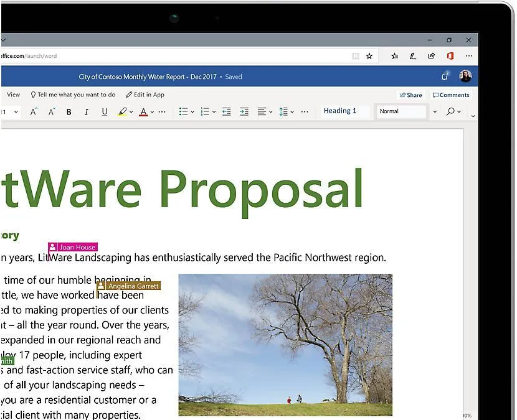Screen dimensions: 517x420
Task: Toggle Underline formatting
Action: [105, 111]
